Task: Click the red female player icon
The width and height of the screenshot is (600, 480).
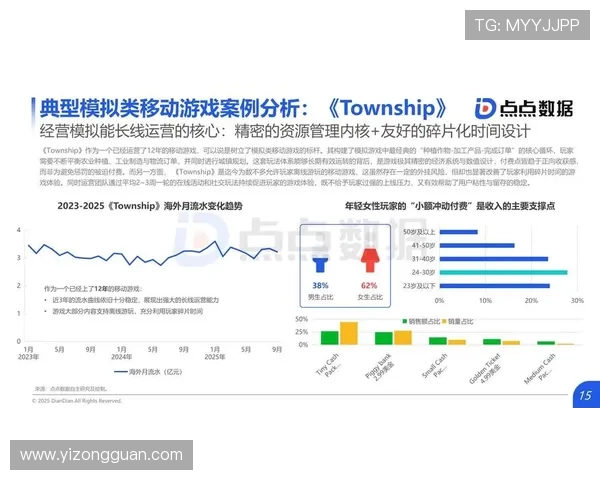Action: (x=370, y=261)
